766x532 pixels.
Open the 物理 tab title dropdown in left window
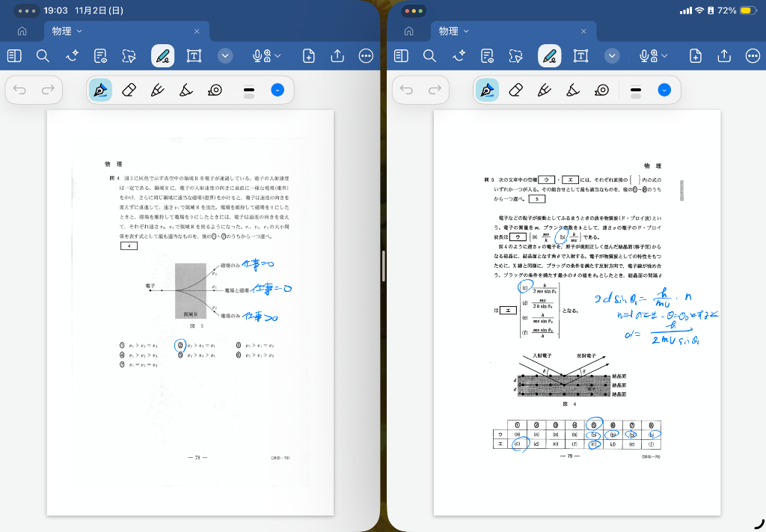pyautogui.click(x=79, y=31)
